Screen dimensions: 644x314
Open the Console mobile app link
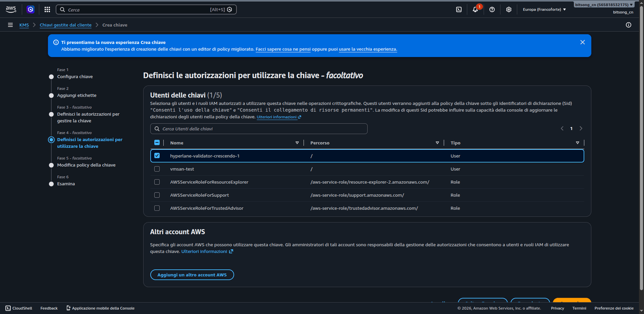pos(101,308)
